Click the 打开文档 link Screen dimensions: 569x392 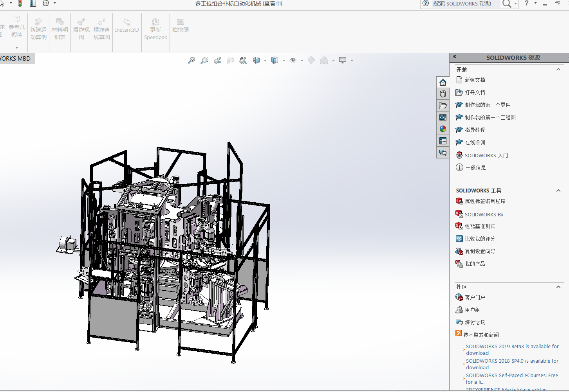click(475, 92)
